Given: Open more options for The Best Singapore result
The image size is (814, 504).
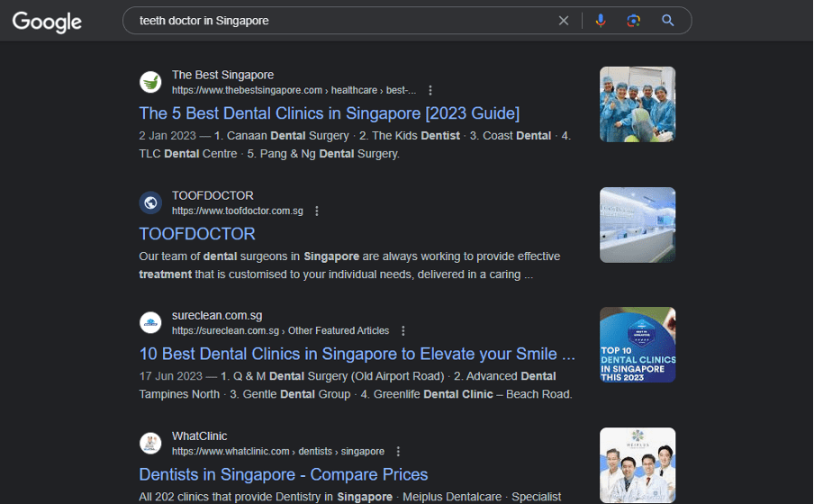Looking at the screenshot, I should (x=430, y=90).
